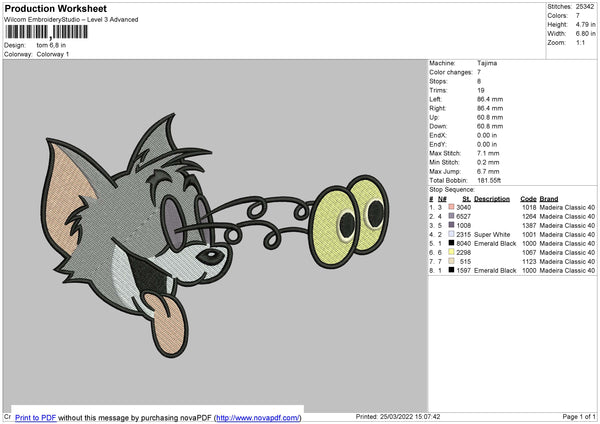Viewport: 600px width, 424px height.
Task: Click thread code 1123
Action: click(529, 261)
